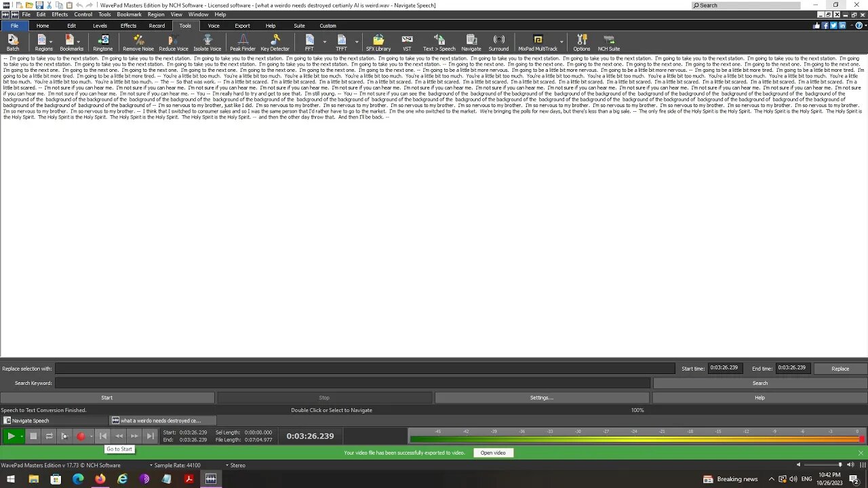Switch to the Voice ribbon tab
Image resolution: width=868 pixels, height=488 pixels.
[x=214, y=26]
